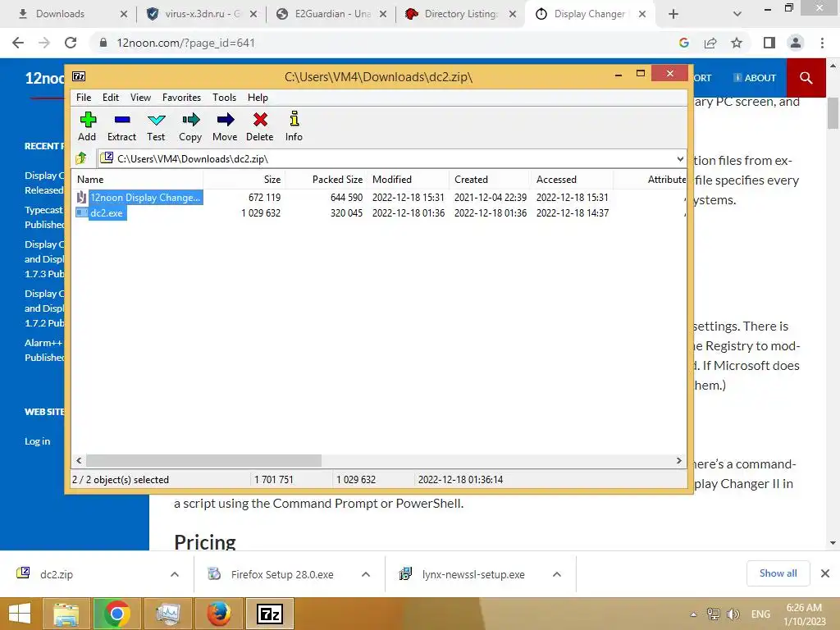Screen dimensions: 840x630
Task: Sort by the Name column header
Action: (138, 180)
